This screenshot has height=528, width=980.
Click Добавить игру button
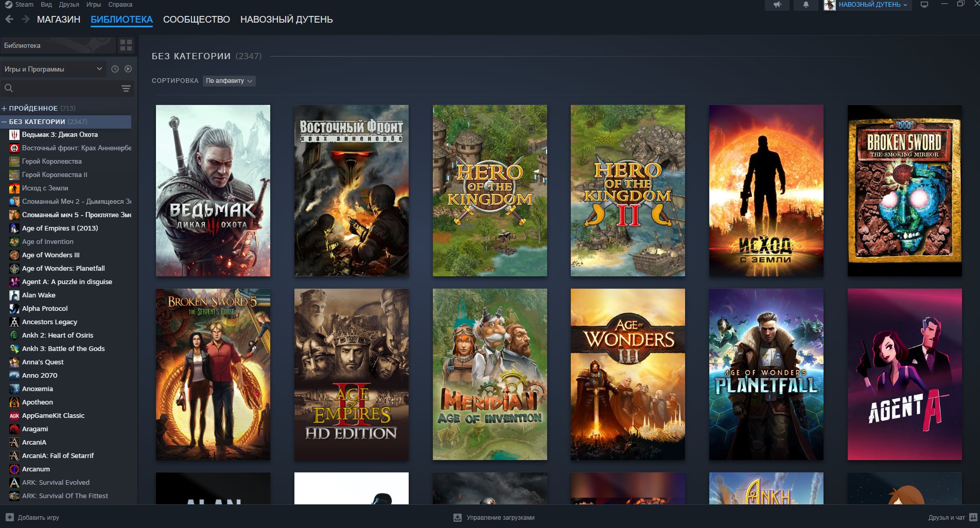point(32,517)
